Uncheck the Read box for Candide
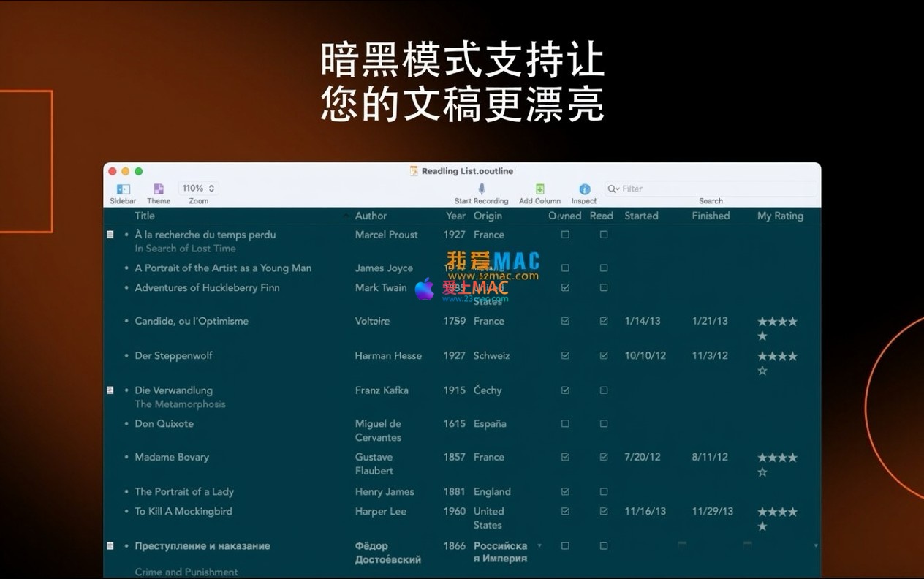This screenshot has height=579, width=924. tap(604, 322)
